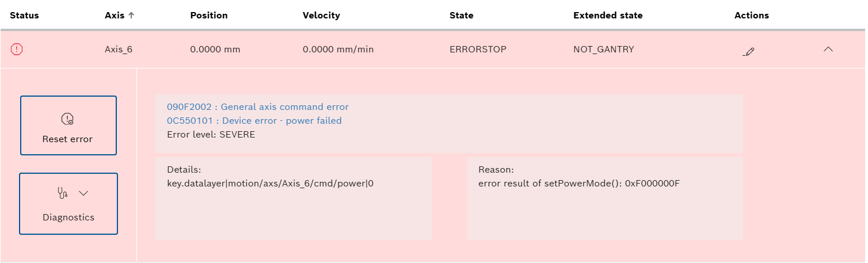The image size is (868, 263).
Task: Click the sort arrow next to Axis
Action: [131, 16]
